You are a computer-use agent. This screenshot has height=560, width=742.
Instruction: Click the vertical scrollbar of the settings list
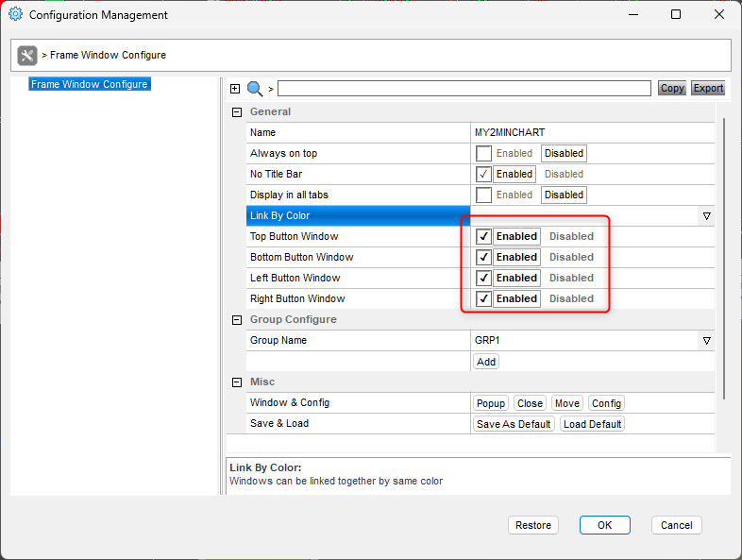tap(724, 259)
